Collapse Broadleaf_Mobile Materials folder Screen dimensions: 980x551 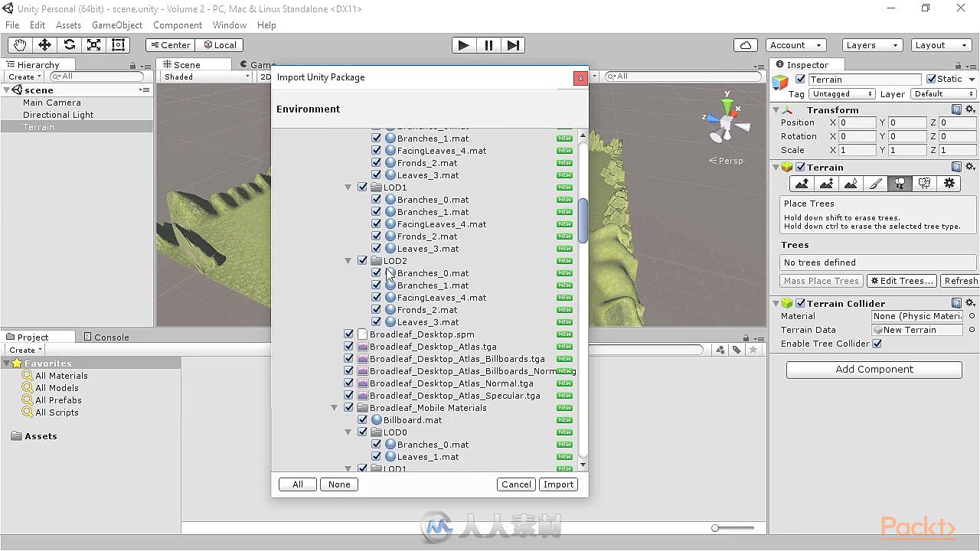(x=335, y=408)
